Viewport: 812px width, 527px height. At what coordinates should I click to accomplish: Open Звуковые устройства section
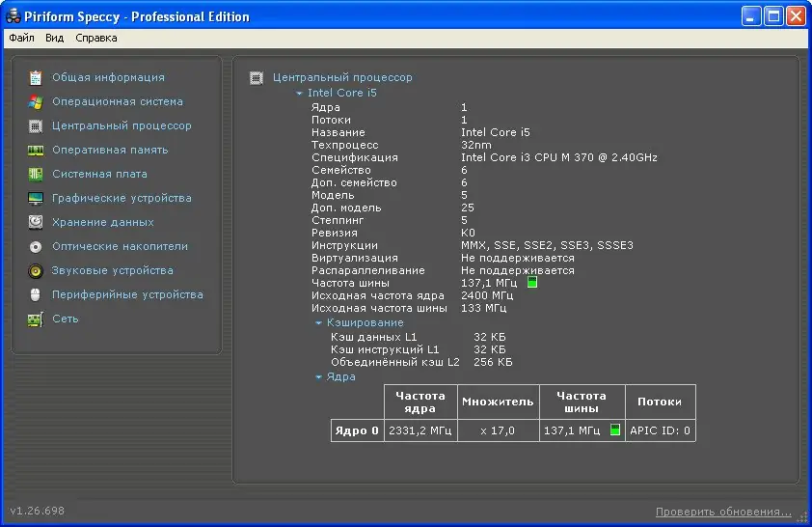pos(113,270)
